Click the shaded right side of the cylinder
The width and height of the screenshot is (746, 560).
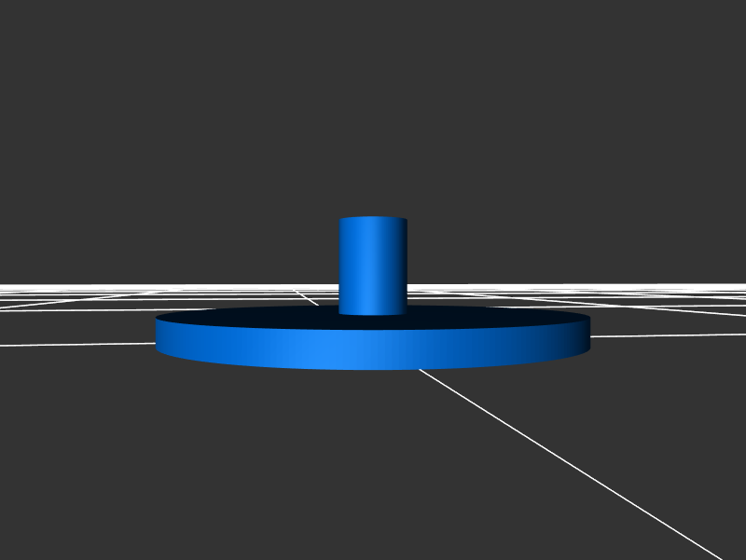[x=401, y=266]
